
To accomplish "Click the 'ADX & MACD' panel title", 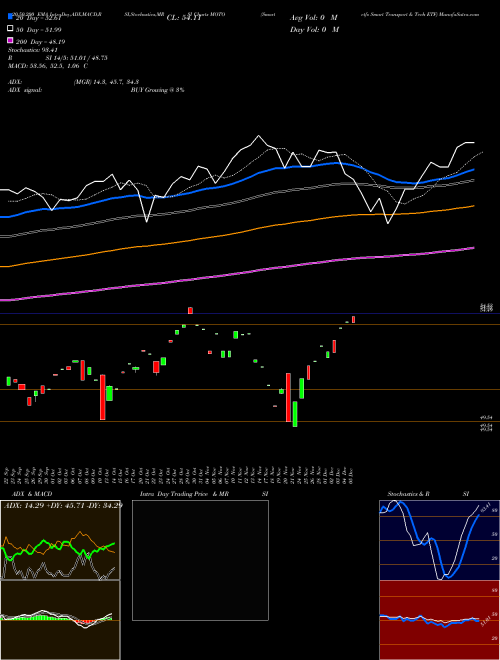I will (x=32, y=494).
